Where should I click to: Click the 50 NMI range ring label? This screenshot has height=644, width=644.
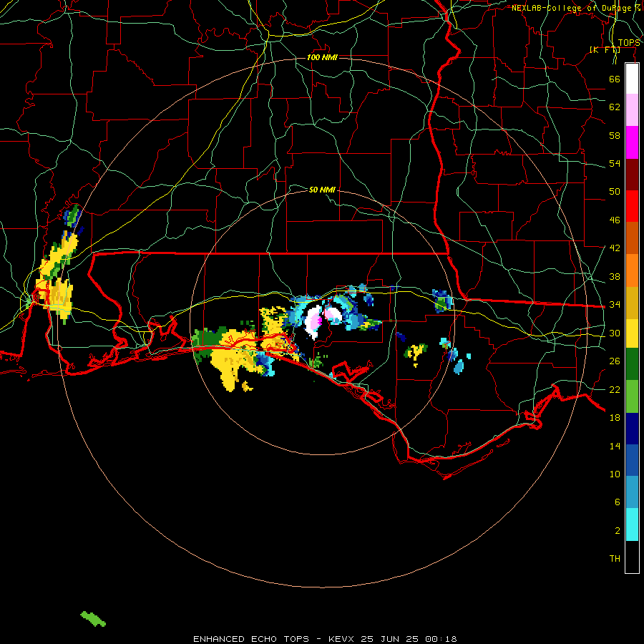coord(323,190)
